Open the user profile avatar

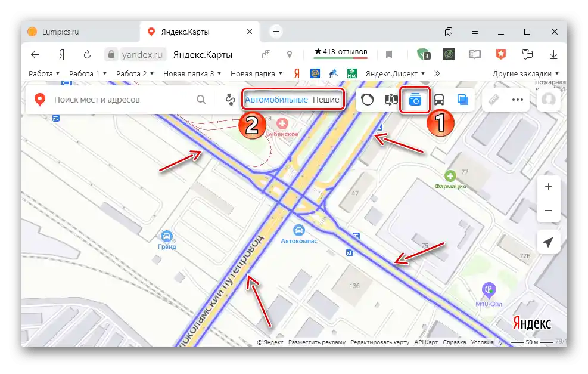coord(549,100)
